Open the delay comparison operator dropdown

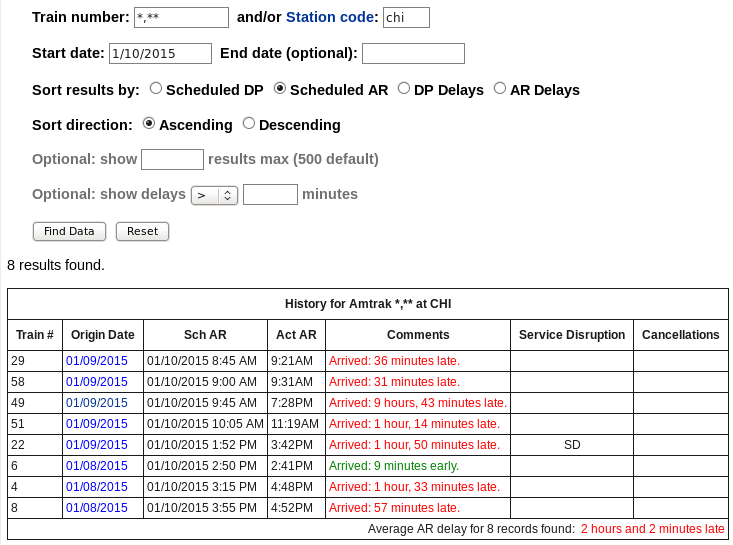[215, 195]
